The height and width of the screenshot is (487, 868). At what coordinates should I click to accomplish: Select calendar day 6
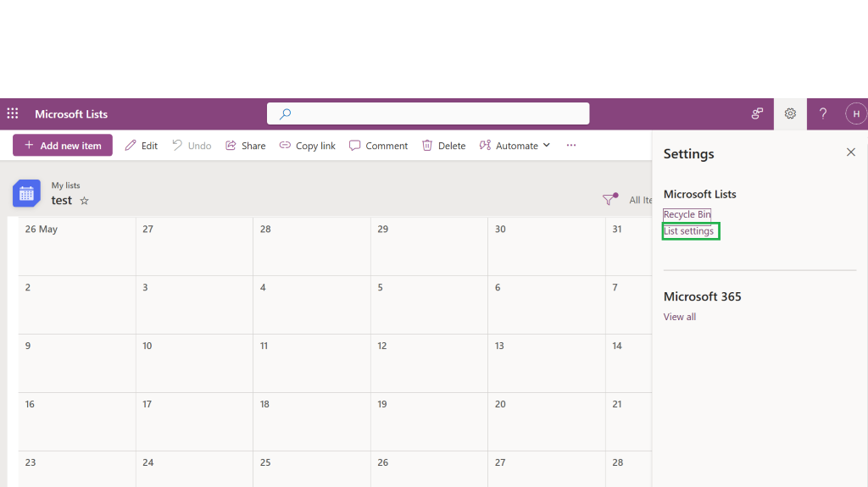[x=547, y=305]
